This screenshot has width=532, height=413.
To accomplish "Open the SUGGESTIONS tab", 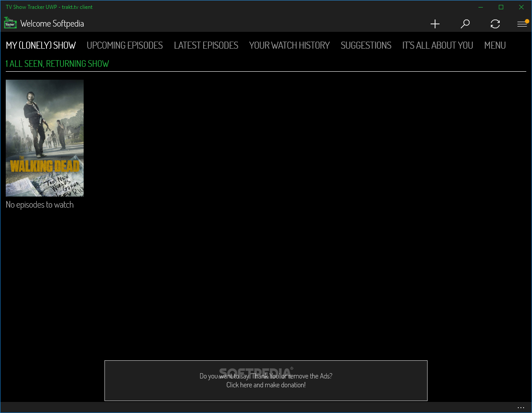I will pos(366,46).
